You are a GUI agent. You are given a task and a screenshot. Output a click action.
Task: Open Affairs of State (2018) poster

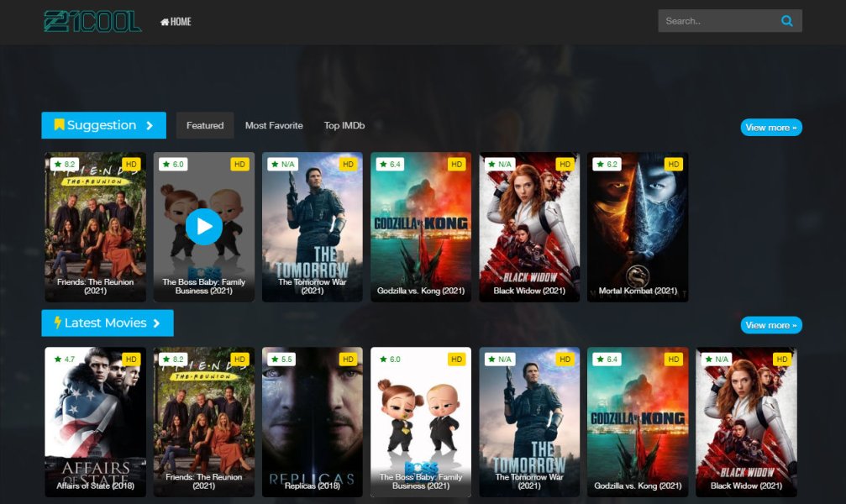point(96,422)
